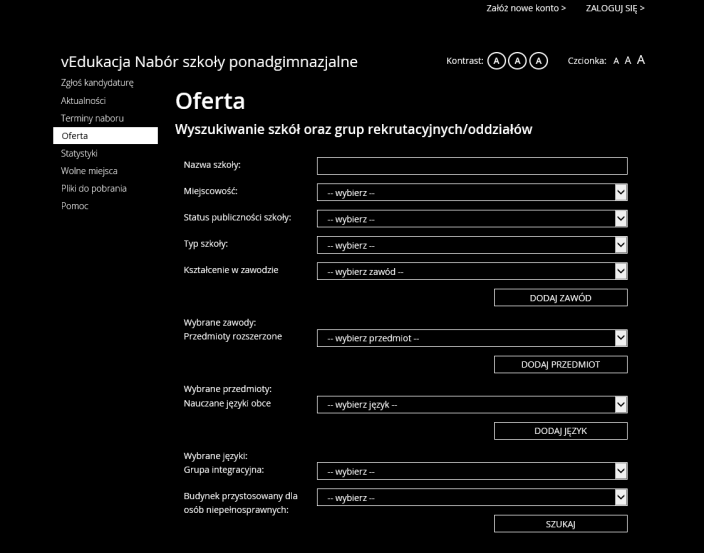Viewport: 704px width, 553px height.
Task: Open Terminy naboru in the sidebar
Action: click(x=92, y=118)
